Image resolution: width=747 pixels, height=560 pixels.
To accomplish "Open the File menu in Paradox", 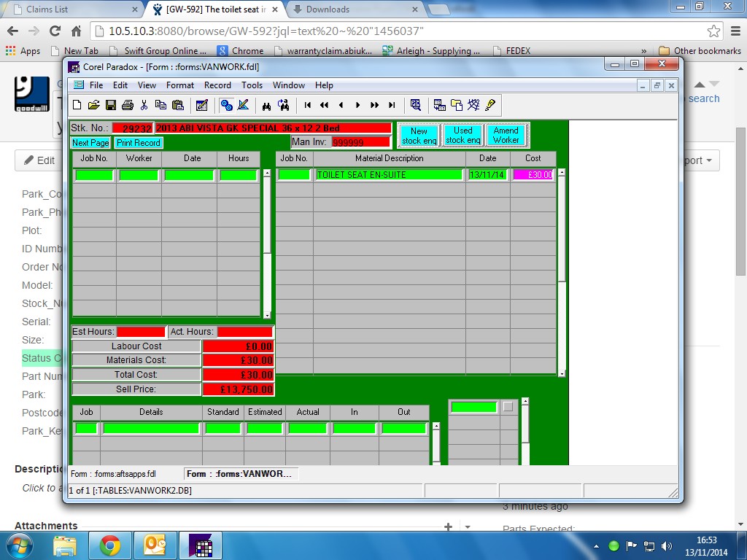I will [x=96, y=85].
